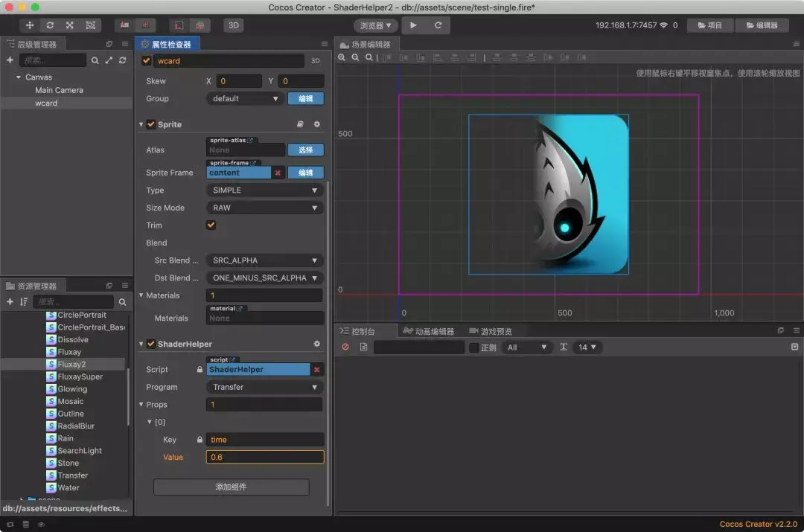Click the Value input field showing 0.6
Image resolution: width=804 pixels, height=532 pixels.
[x=264, y=457]
